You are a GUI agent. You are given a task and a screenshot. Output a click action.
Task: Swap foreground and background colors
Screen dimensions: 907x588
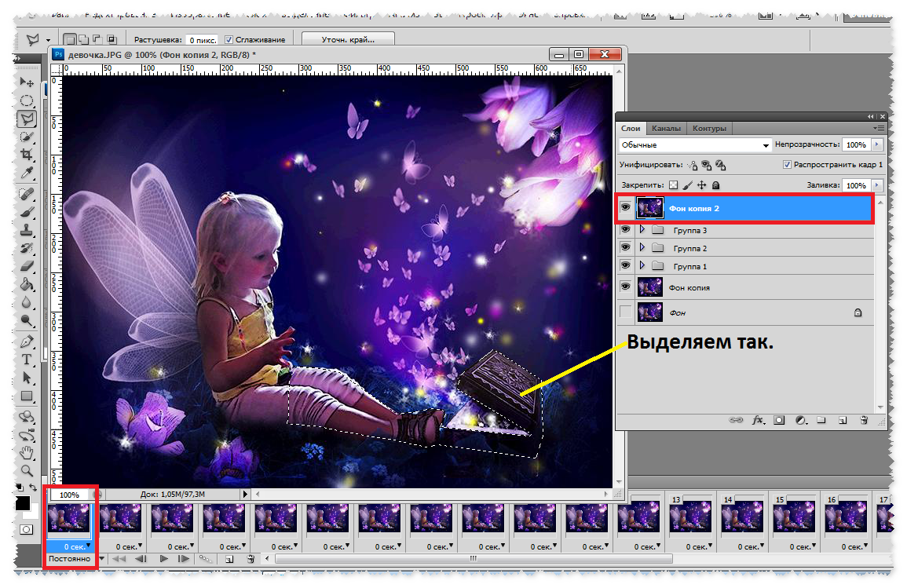pyautogui.click(x=33, y=488)
